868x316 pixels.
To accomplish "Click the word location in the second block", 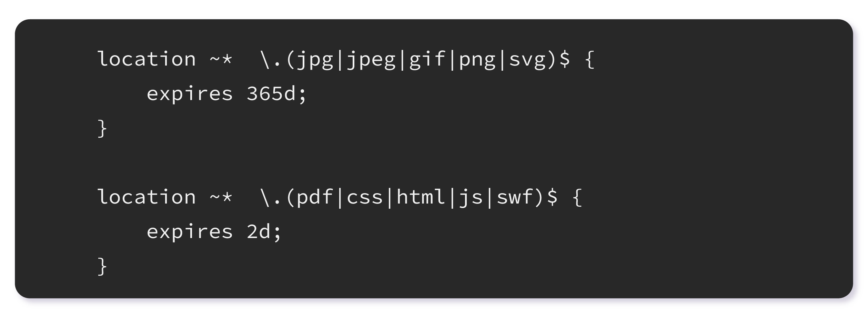I will coord(147,197).
